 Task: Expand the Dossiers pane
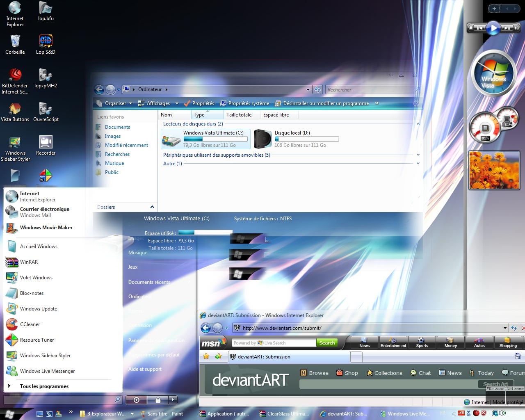click(x=152, y=207)
